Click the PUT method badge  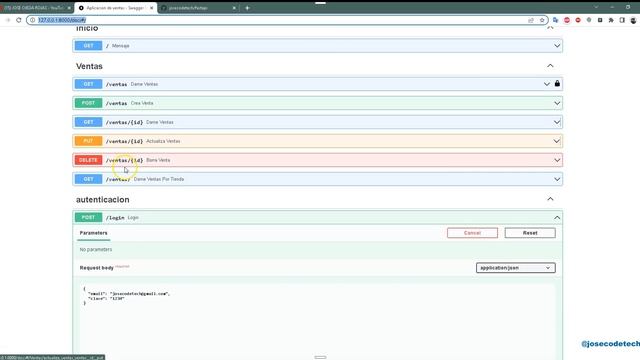click(88, 141)
